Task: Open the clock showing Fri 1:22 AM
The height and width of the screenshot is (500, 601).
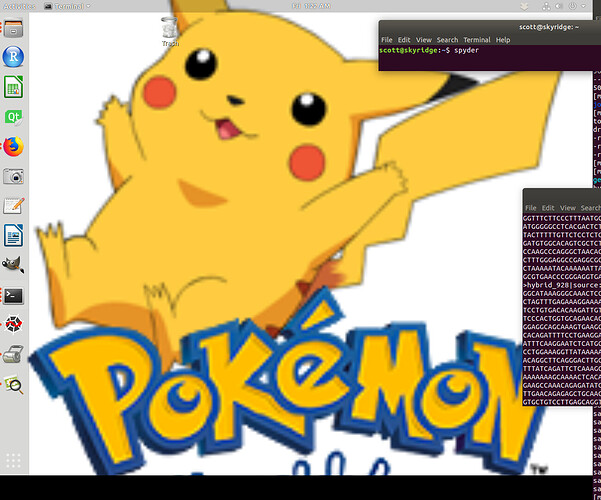Action: 311,6
